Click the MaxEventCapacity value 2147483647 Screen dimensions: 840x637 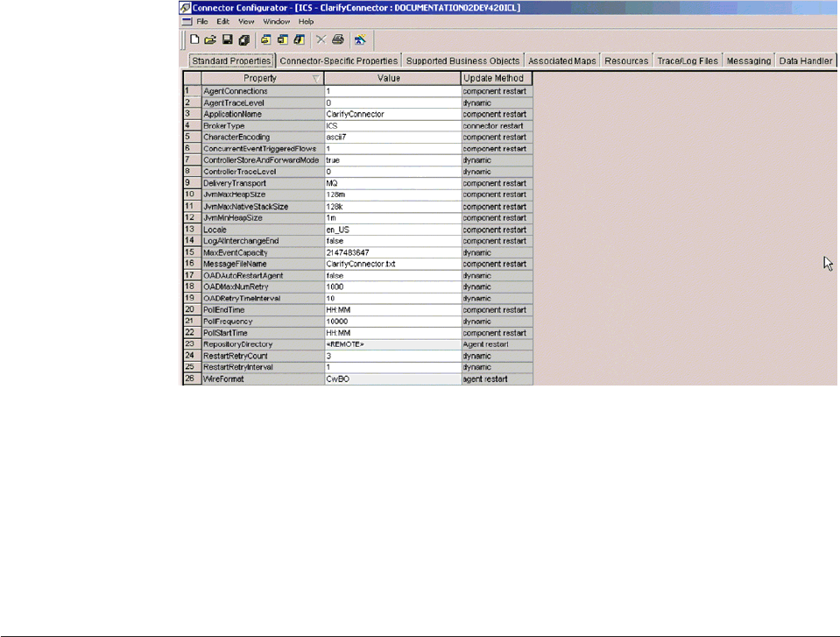coord(392,253)
